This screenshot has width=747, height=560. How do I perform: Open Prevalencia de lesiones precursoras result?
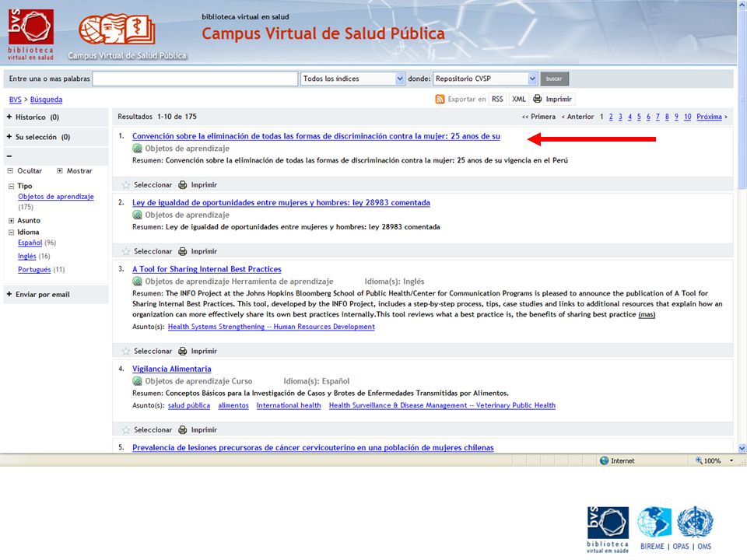(x=313, y=448)
